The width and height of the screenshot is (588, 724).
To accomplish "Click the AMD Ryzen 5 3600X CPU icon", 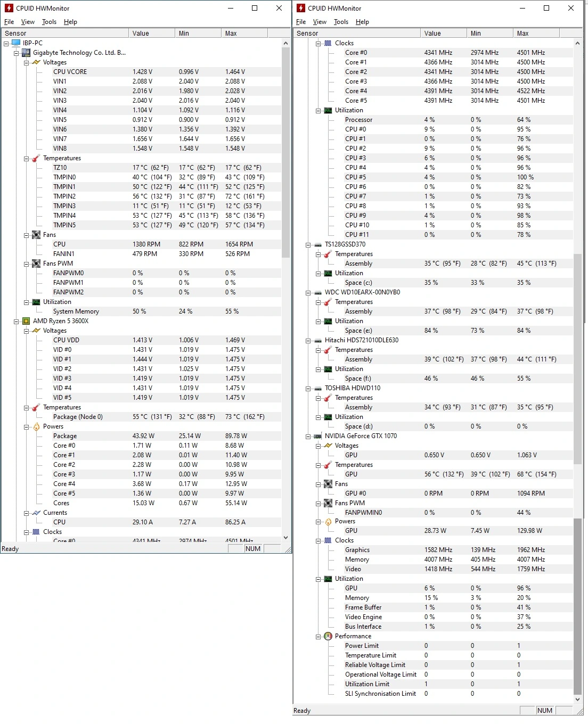I will coord(26,321).
